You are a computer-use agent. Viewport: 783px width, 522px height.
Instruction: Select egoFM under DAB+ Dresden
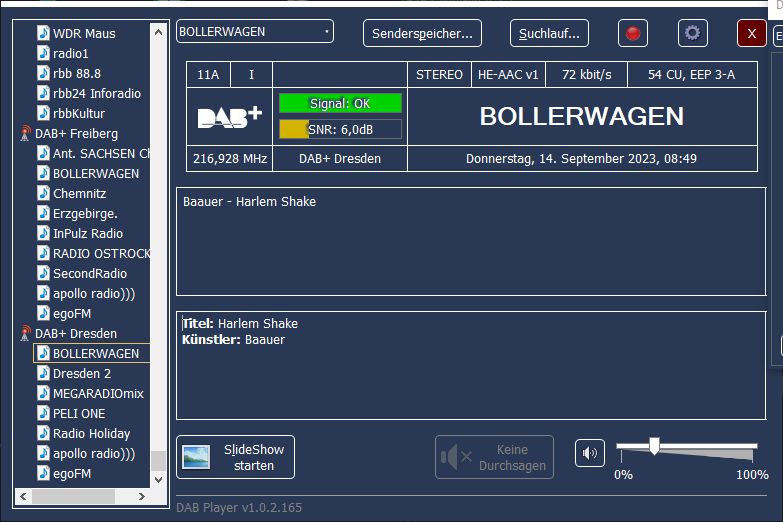(x=72, y=473)
